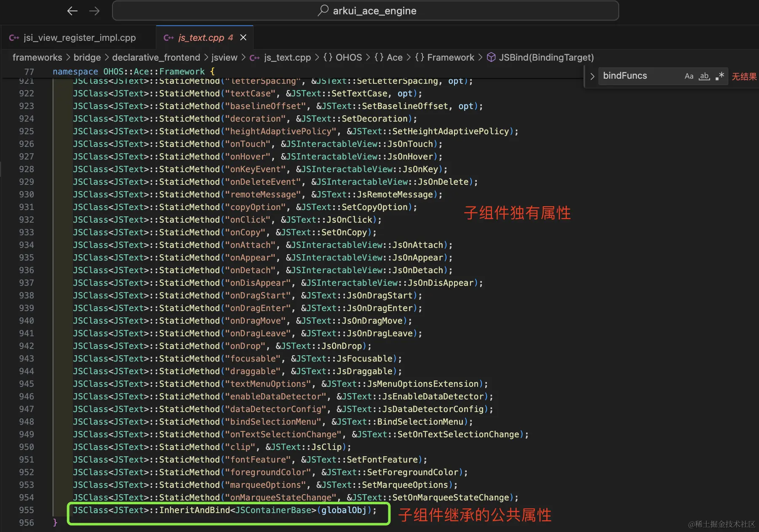This screenshot has width=759, height=532.
Task: Click "onKeyEvent" on line 928
Action: coord(255,169)
